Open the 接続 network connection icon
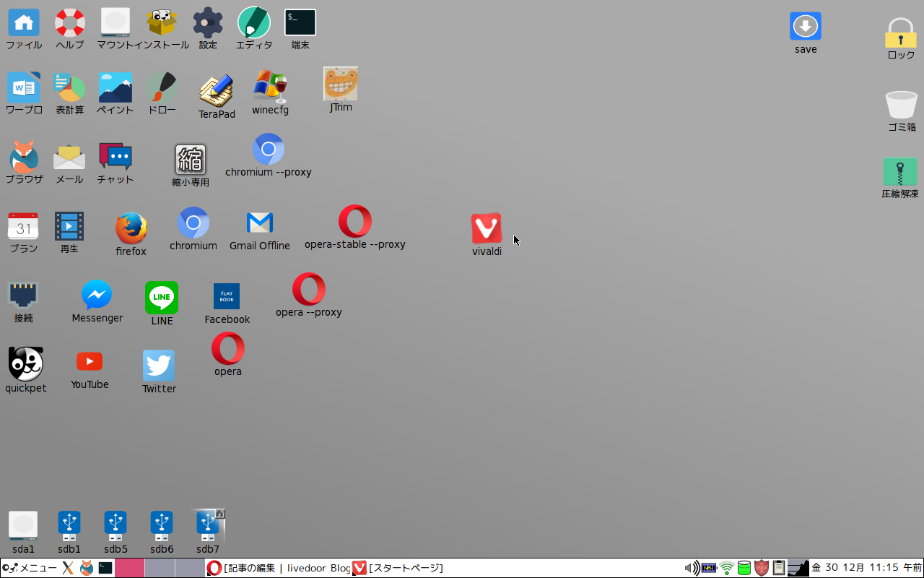Viewport: 924px width, 578px height. coord(24,296)
